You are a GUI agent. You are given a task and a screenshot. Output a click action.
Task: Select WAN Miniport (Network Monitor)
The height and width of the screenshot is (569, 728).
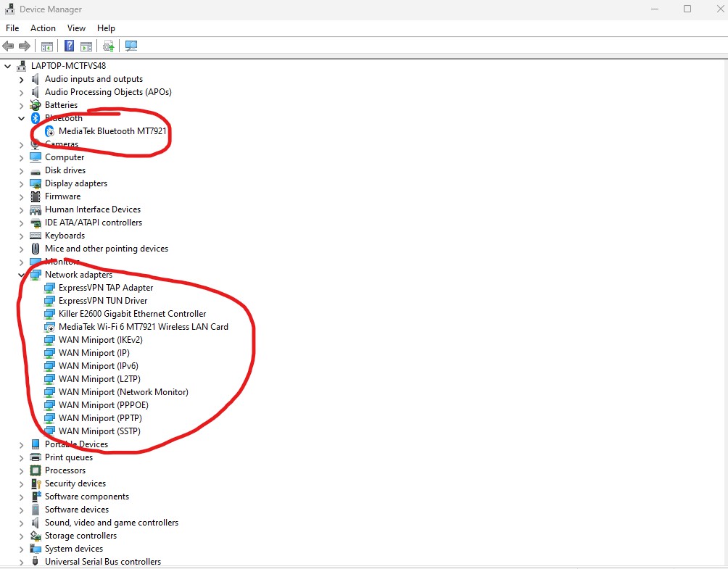pos(123,391)
